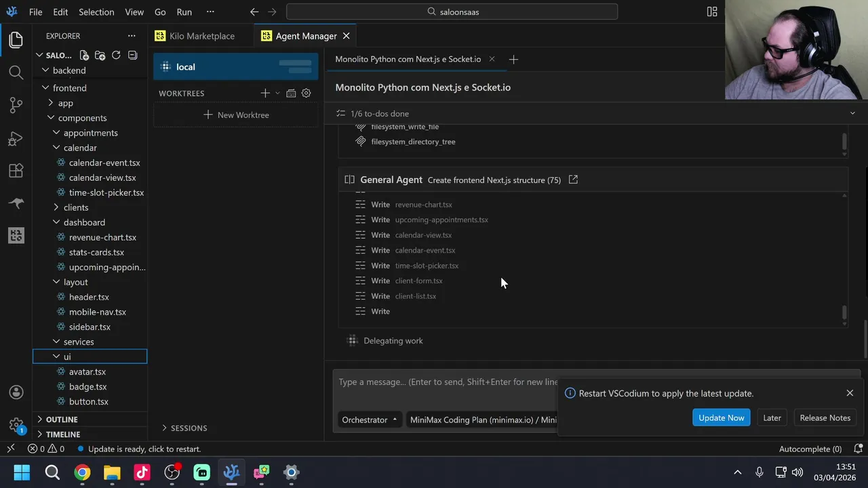Click the saloonsaas command search box
868x488 pixels.
pyautogui.click(x=452, y=12)
